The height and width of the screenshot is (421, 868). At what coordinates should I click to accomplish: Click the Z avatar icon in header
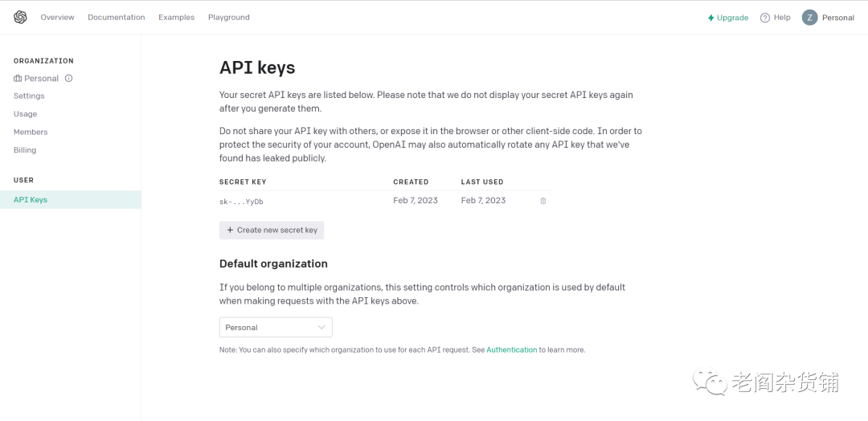pos(809,17)
